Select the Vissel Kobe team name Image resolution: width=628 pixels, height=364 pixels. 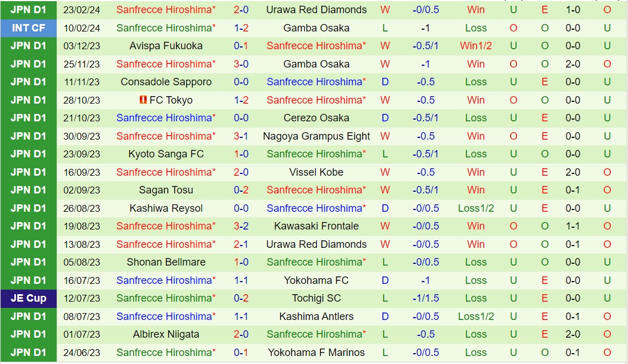[x=316, y=172]
